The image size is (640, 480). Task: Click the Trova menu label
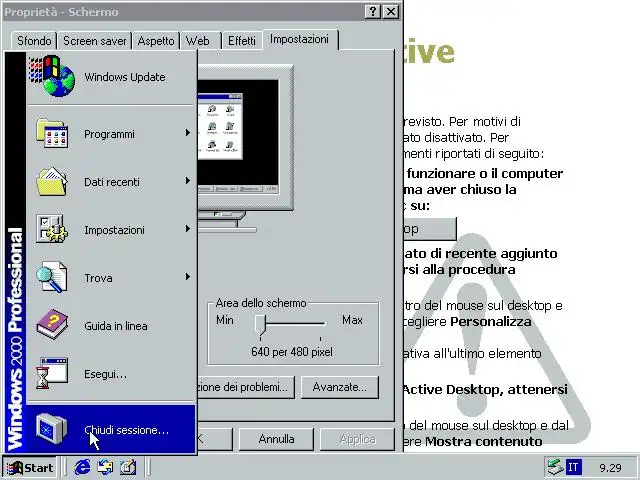98,278
